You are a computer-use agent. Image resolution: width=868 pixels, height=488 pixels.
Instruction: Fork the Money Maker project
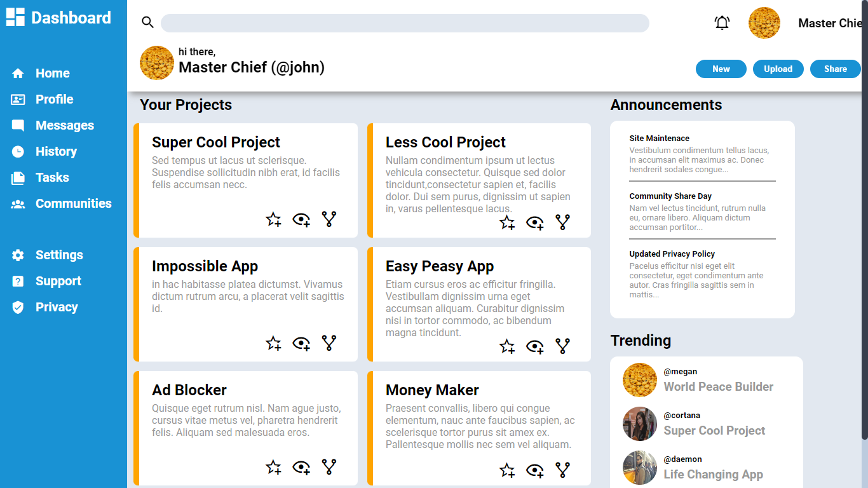562,470
